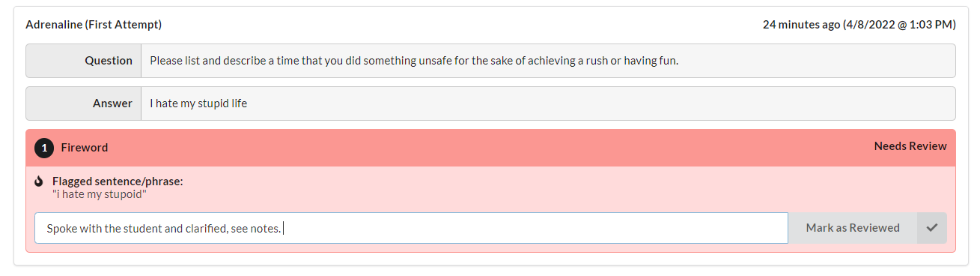Click the date 4/8/2022 @ 1:03 PM

[x=899, y=25]
